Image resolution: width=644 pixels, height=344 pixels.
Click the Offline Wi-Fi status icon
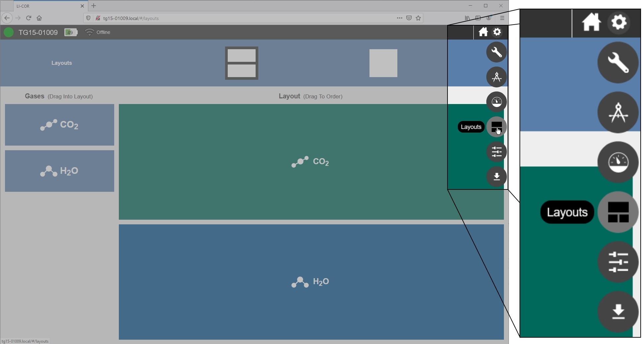click(x=89, y=32)
